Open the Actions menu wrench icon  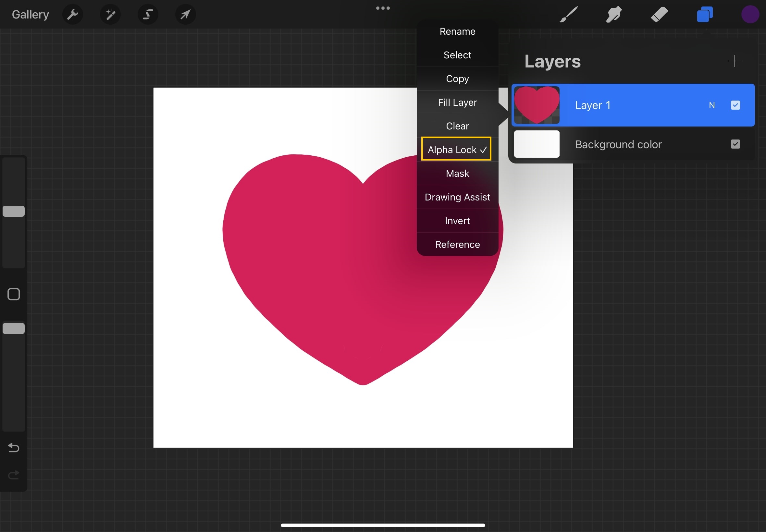[x=73, y=14]
